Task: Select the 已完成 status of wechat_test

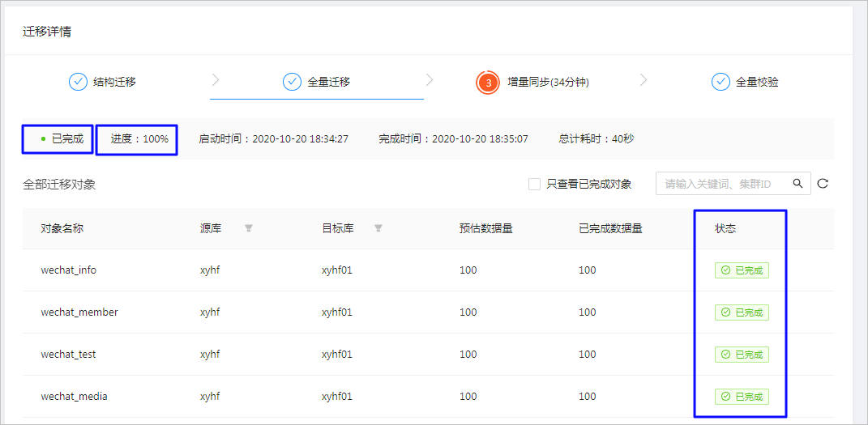Action: [x=742, y=355]
